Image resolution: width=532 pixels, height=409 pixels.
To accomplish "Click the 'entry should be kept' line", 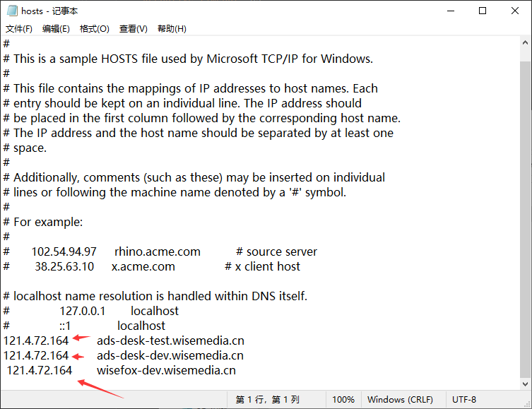I will click(182, 103).
